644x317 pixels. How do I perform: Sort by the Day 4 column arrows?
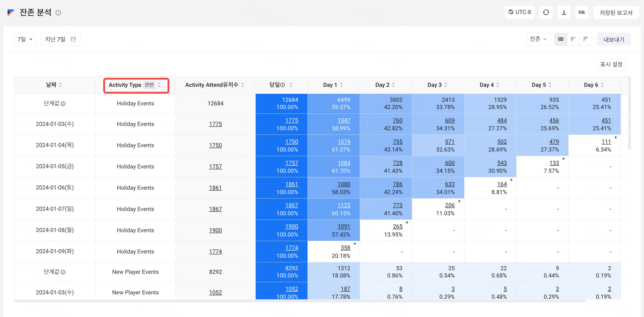(x=498, y=85)
